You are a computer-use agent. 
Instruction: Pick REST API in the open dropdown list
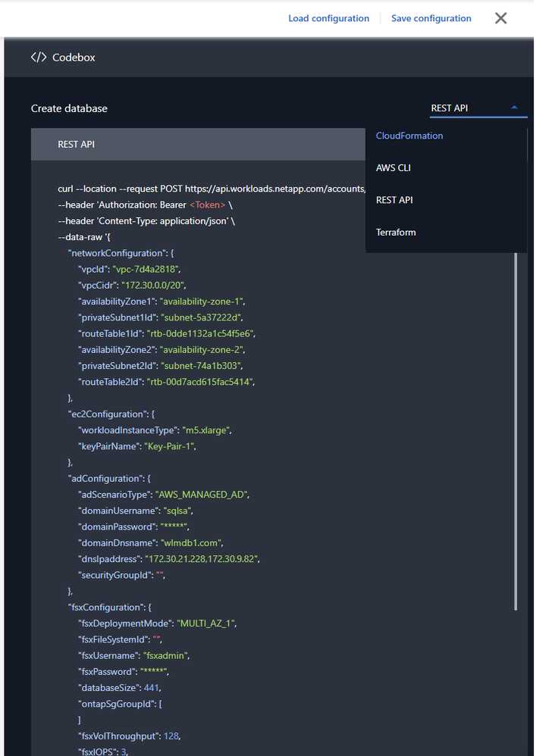[394, 200]
